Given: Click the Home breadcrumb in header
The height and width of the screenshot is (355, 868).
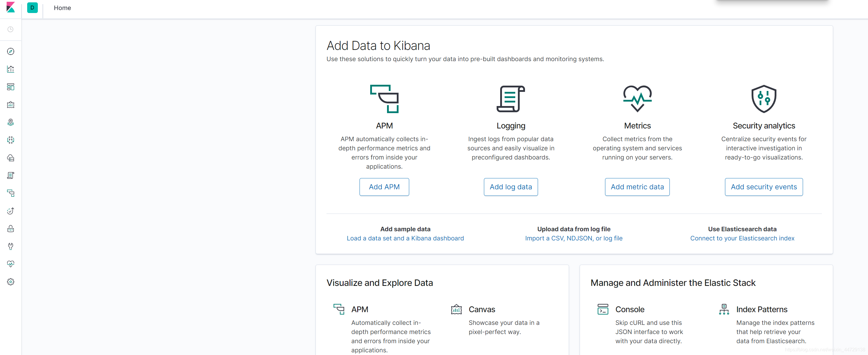Looking at the screenshot, I should 62,8.
